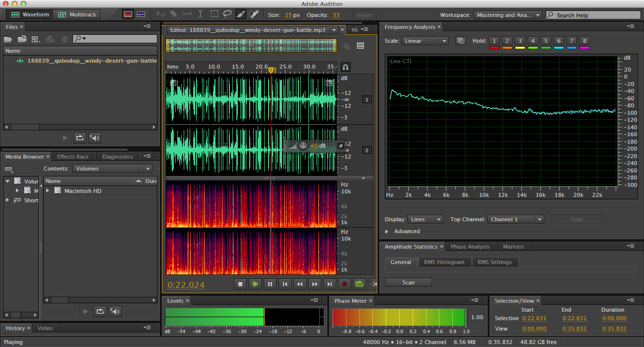Image resolution: width=644 pixels, height=347 pixels.
Task: Click the volume knob on the waveform HUD
Action: (303, 146)
